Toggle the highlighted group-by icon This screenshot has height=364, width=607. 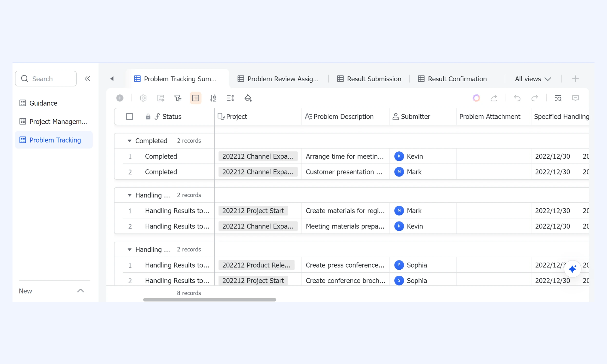pos(196,98)
